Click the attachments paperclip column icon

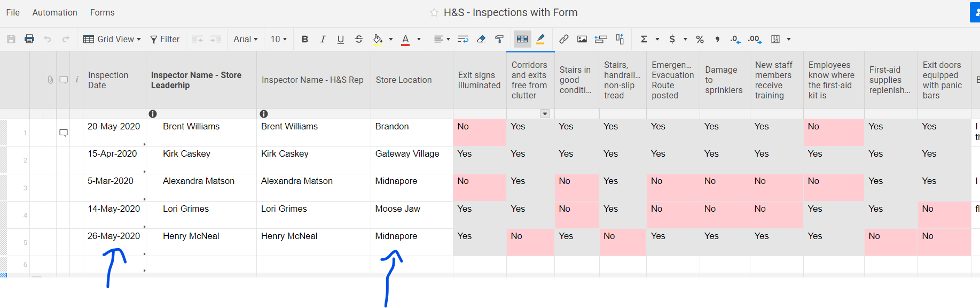[x=50, y=80]
